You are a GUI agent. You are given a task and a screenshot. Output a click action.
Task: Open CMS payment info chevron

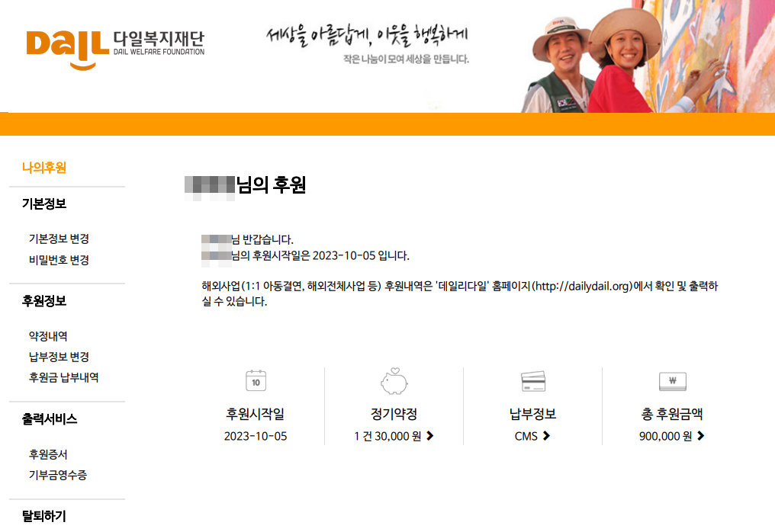546,437
